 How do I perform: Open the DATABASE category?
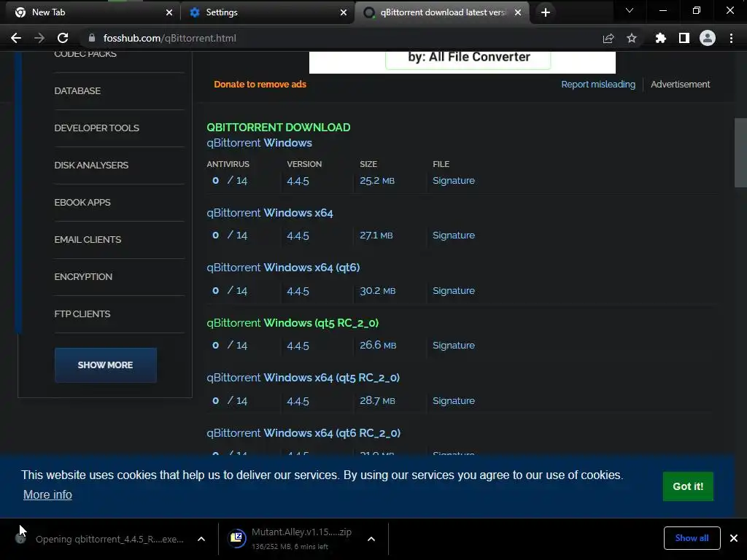pos(77,91)
